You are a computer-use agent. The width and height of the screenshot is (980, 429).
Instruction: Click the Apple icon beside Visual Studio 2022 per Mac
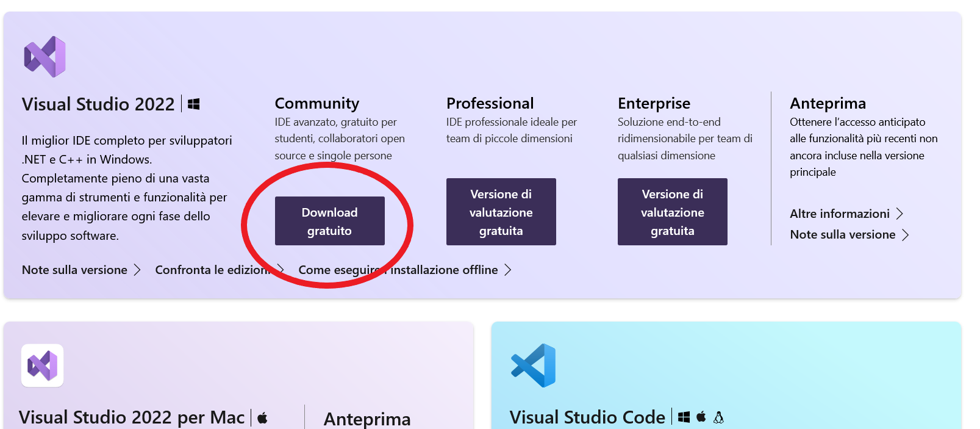[262, 418]
